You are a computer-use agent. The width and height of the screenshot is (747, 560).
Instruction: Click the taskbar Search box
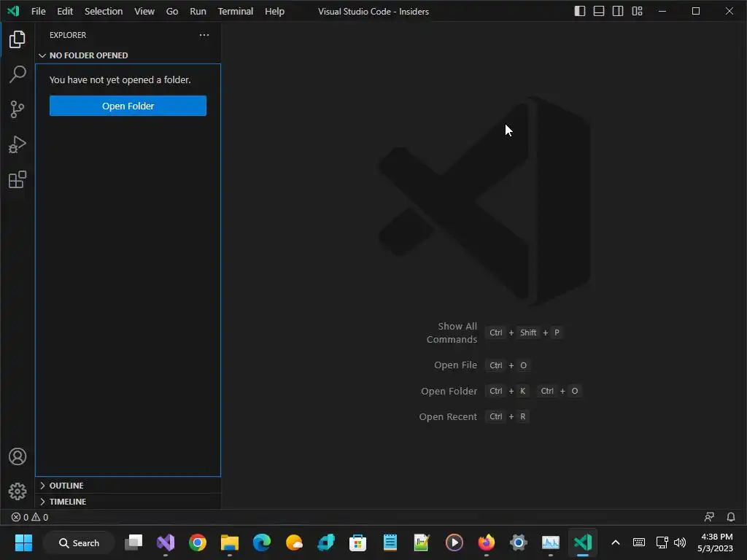pos(79,542)
